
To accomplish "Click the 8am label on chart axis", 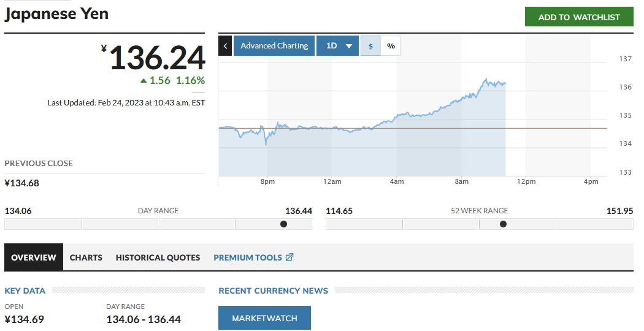I will click(x=462, y=181).
